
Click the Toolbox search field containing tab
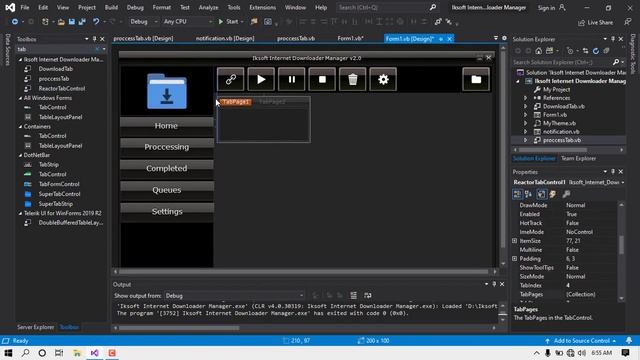57,49
